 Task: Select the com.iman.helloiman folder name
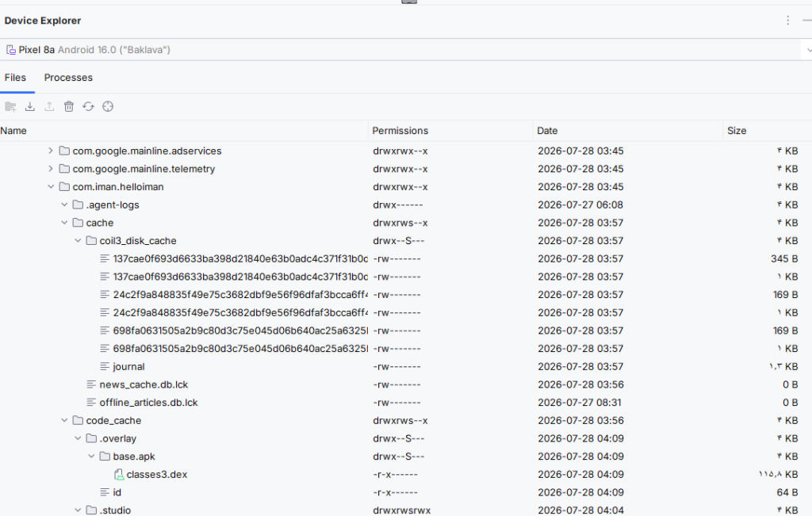(x=118, y=187)
